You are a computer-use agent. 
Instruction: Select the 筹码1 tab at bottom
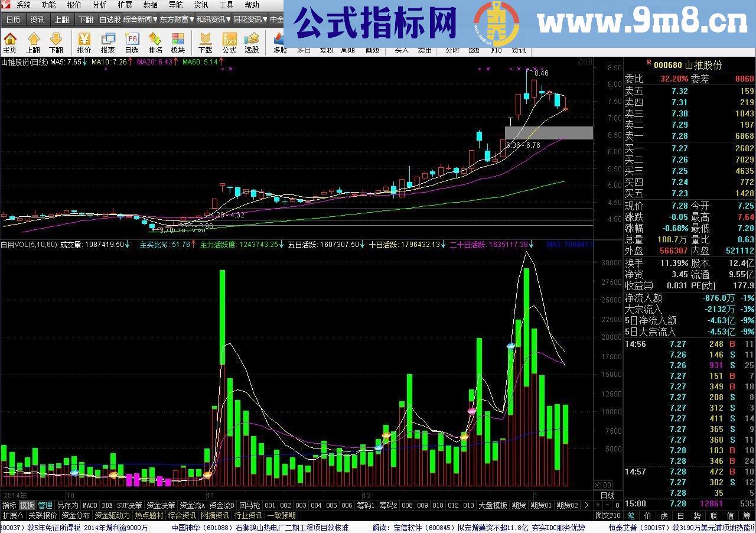click(x=365, y=505)
